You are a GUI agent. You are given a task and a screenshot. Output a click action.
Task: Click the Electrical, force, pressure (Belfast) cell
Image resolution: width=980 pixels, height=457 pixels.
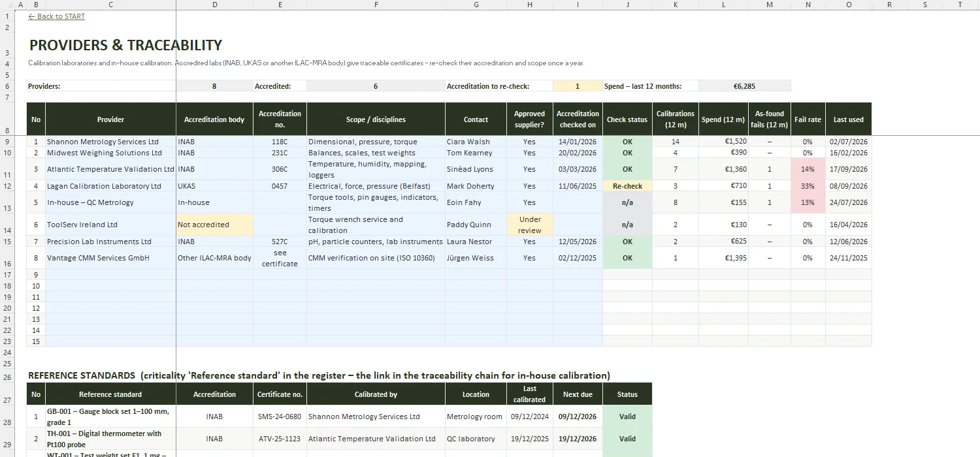(x=376, y=186)
